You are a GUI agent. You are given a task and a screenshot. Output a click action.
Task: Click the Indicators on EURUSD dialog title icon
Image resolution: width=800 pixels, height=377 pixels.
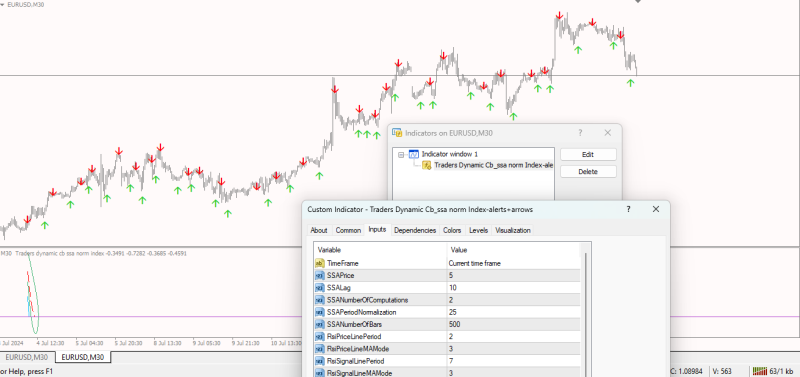(397, 133)
